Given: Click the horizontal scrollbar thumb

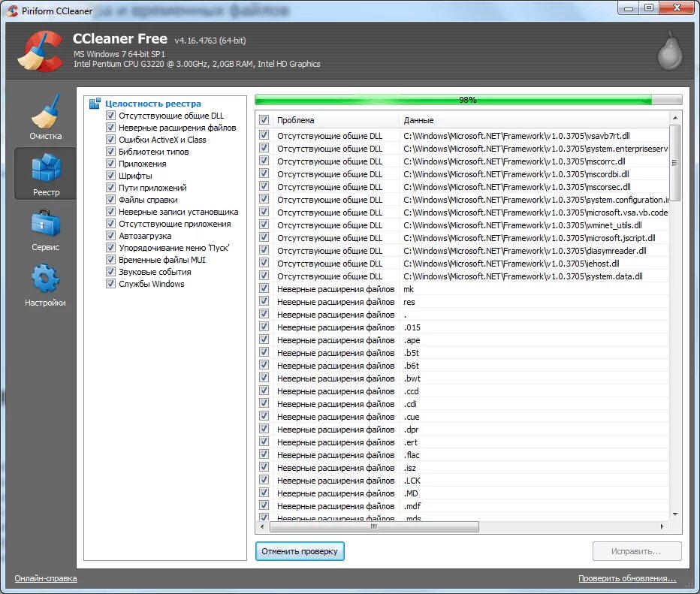Looking at the screenshot, I should click(x=374, y=526).
